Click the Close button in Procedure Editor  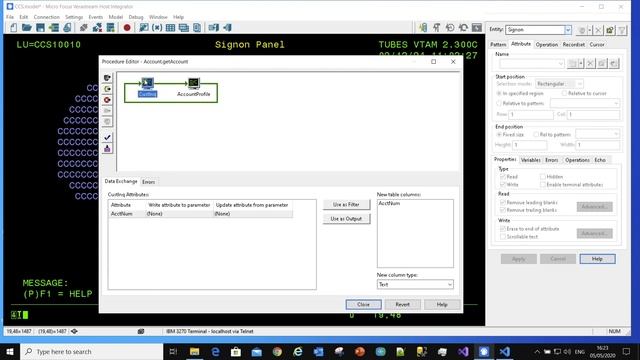coord(363,304)
